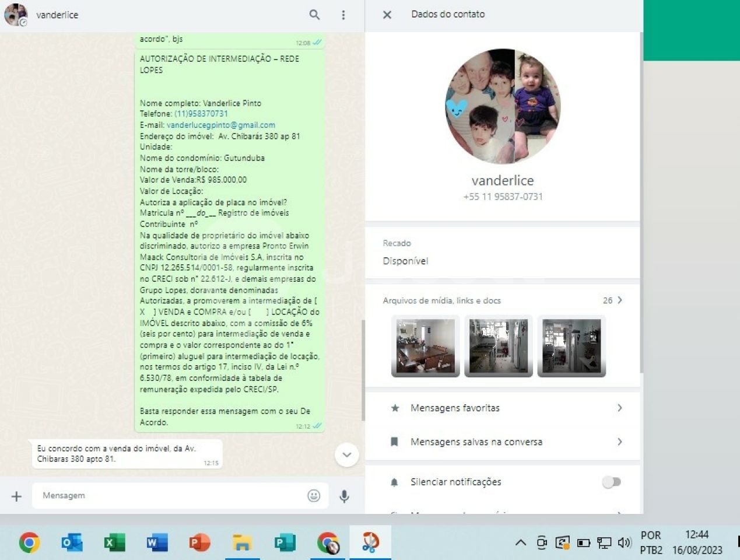
Task: Open the POR PTB2 language switcher
Action: coord(651,542)
